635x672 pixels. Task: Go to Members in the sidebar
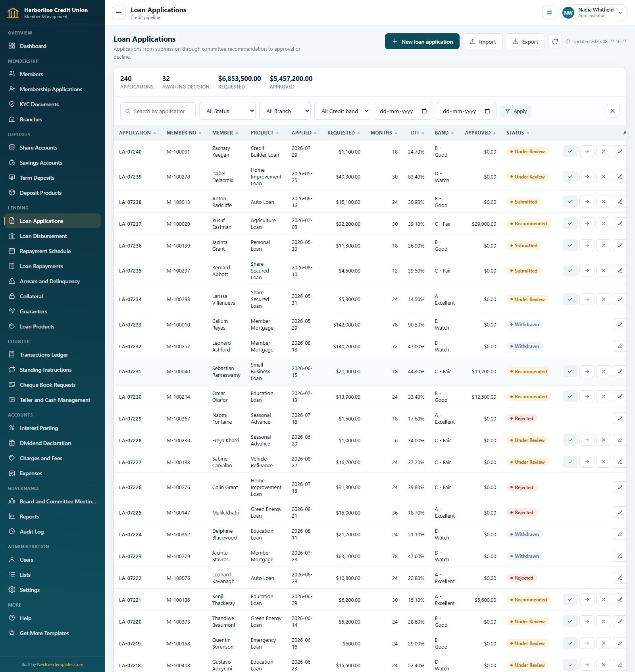[x=52, y=74]
